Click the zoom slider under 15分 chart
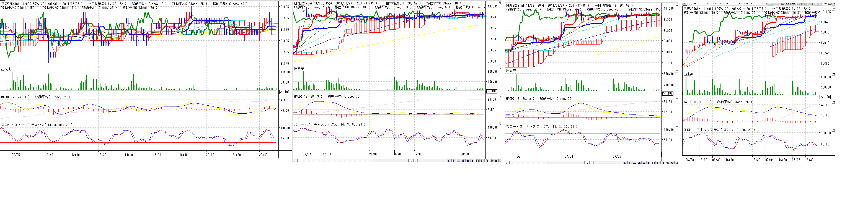This screenshot has width=868, height=219. [430, 161]
